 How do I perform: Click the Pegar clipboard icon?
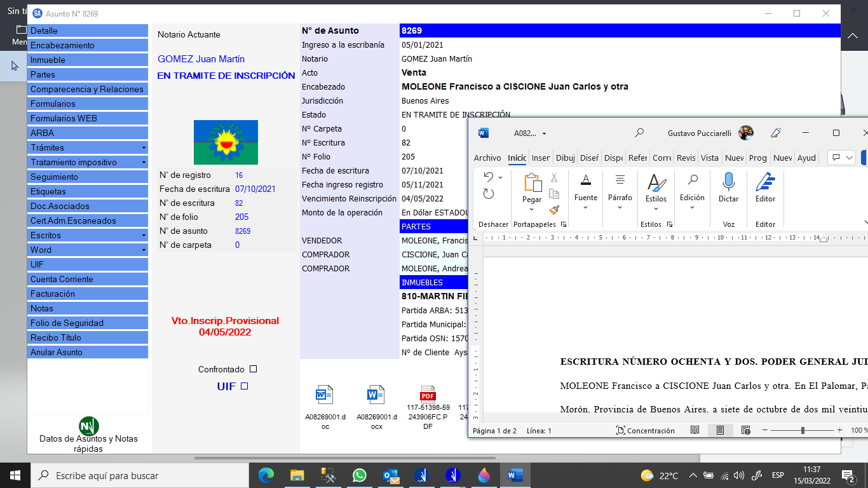(532, 183)
